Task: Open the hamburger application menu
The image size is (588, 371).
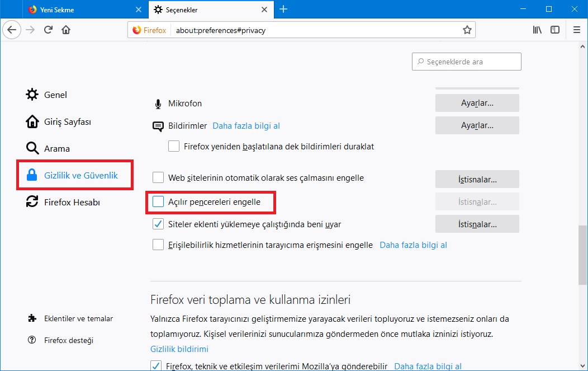Action: click(577, 30)
